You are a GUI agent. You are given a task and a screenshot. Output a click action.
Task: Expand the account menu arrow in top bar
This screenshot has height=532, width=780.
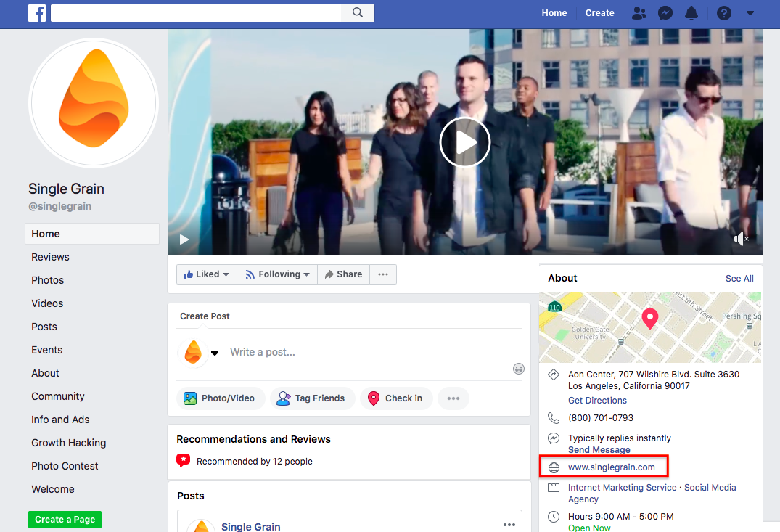click(x=750, y=13)
